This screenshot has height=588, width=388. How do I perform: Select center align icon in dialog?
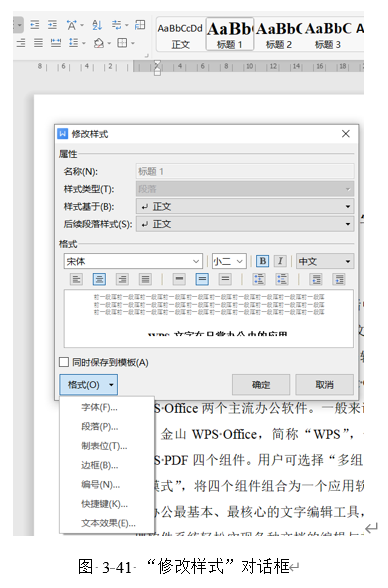[99, 279]
